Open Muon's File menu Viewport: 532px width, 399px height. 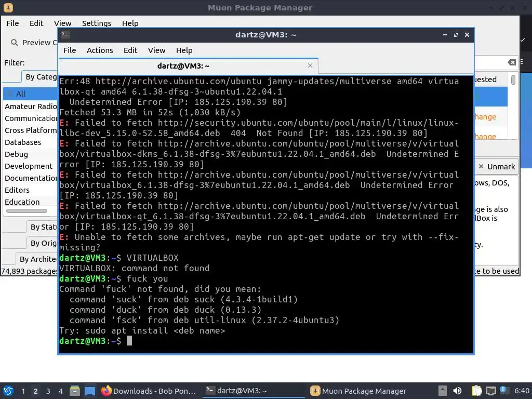(12, 23)
